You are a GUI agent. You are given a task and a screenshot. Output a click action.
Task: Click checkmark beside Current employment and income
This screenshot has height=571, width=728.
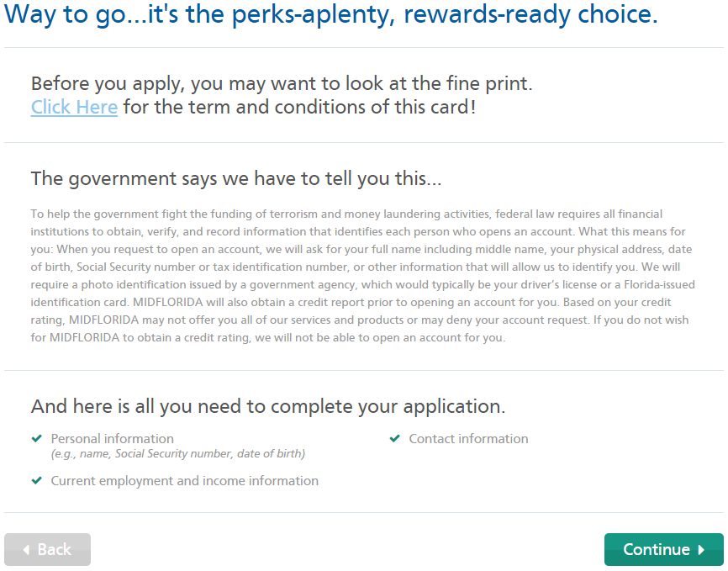(x=37, y=480)
